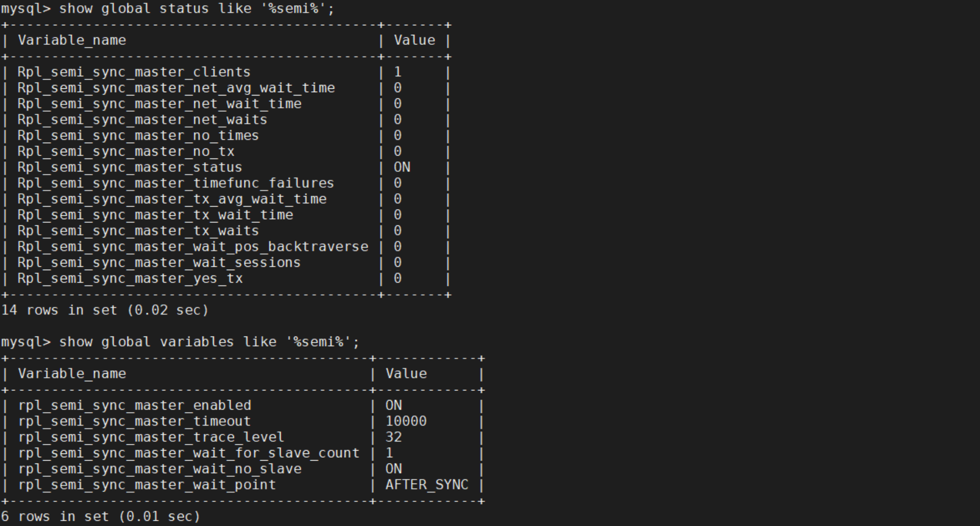Click the 'show global variables' command line

180,342
